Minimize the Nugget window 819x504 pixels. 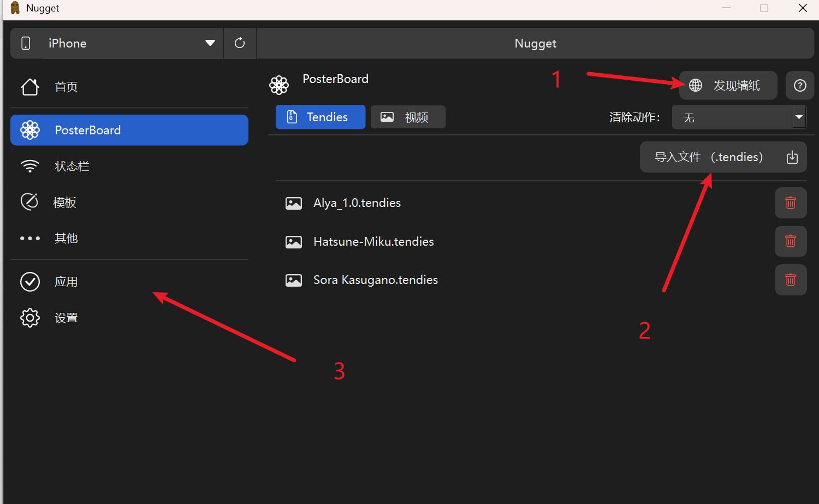pyautogui.click(x=726, y=8)
